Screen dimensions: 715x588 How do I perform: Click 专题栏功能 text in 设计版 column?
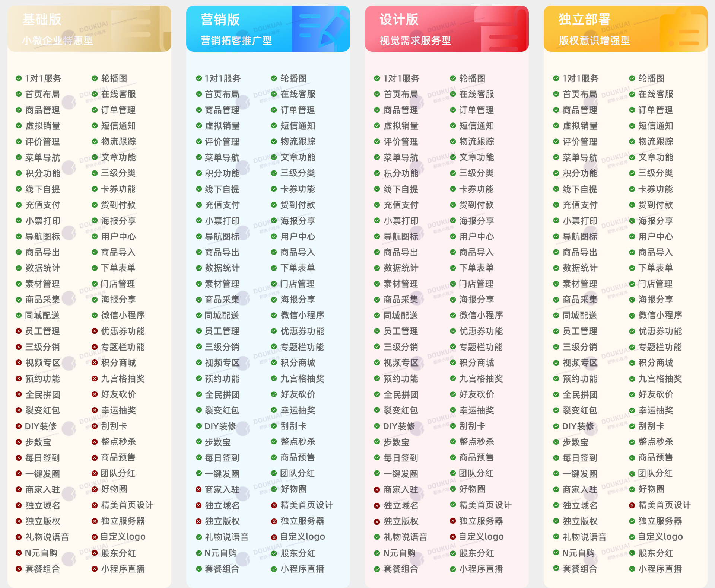481,347
